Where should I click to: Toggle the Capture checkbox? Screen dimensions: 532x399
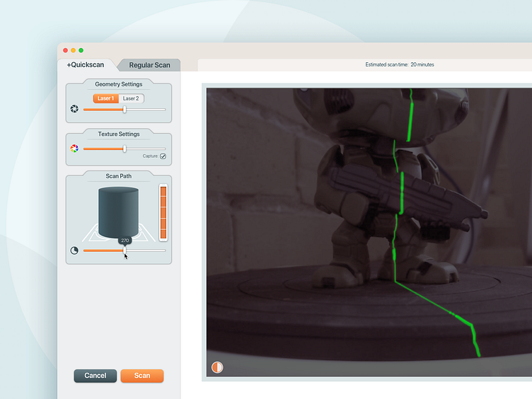163,156
